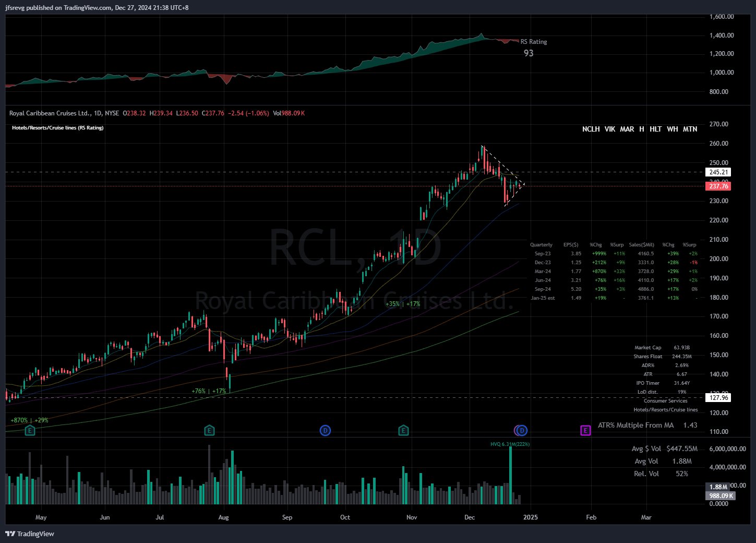Image resolution: width=756 pixels, height=543 pixels.
Task: Click the Vol988.09K value in the legend
Action: [x=289, y=113]
